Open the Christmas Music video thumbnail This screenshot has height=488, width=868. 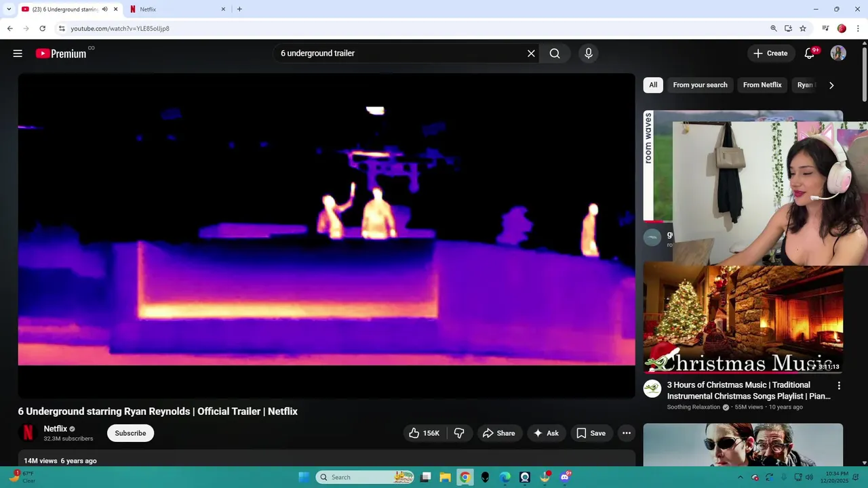(743, 319)
